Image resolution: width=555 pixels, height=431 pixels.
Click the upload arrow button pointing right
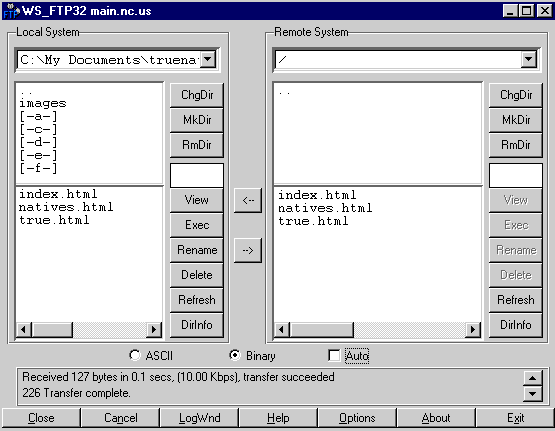point(248,250)
